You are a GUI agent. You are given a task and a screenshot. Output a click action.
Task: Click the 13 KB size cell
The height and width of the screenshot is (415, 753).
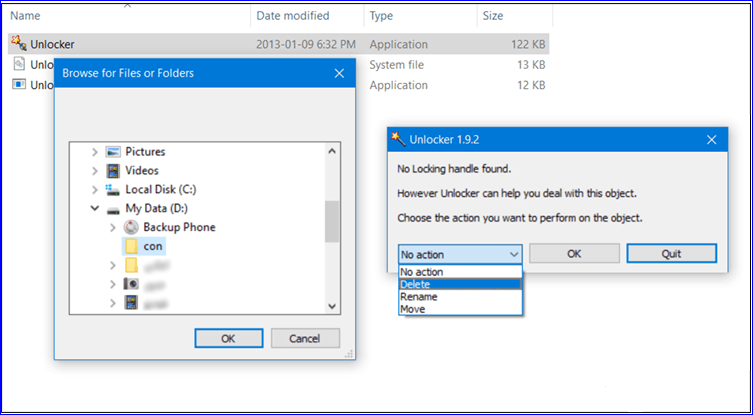pyautogui.click(x=532, y=64)
